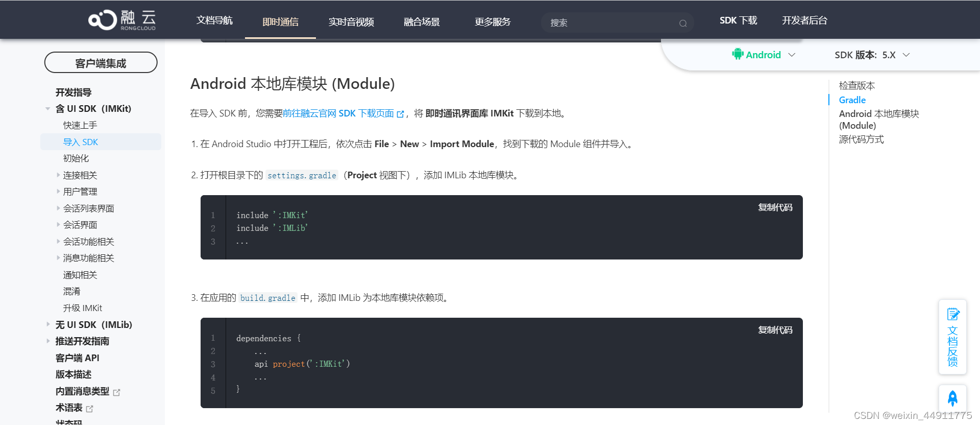Click the RongCloud logo
Image resolution: width=980 pixels, height=425 pixels.
tap(122, 20)
